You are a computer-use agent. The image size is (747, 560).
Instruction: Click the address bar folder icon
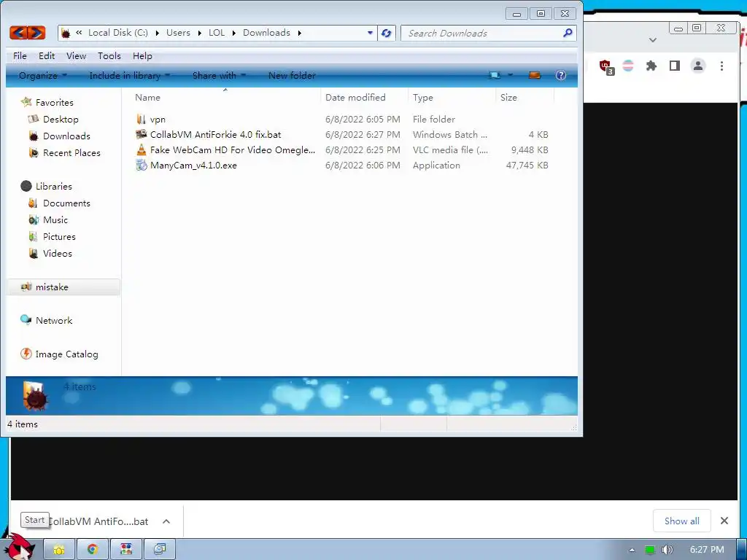click(66, 33)
